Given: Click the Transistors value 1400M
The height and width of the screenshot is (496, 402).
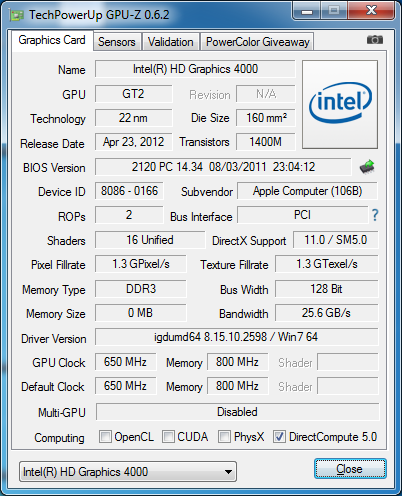Looking at the screenshot, I should [x=266, y=142].
